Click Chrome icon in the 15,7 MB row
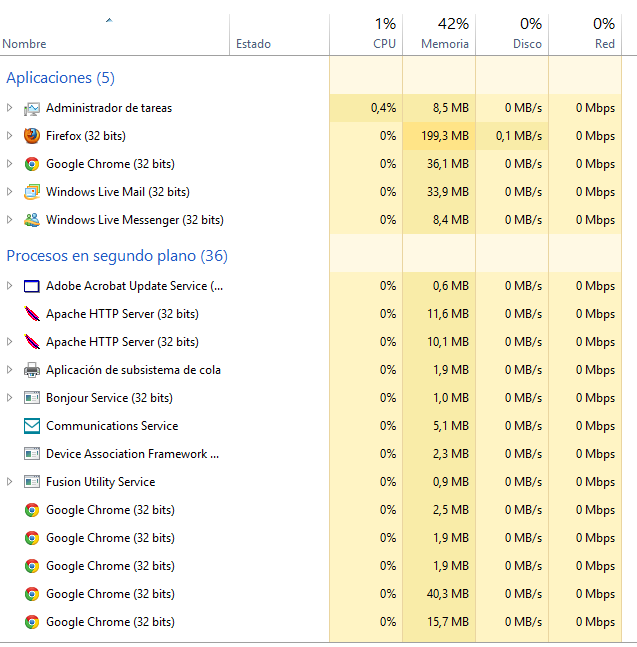 32,622
